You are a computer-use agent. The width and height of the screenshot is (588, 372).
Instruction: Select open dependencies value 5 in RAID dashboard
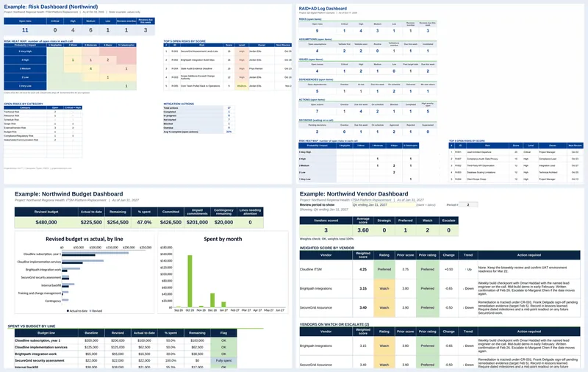[317, 91]
